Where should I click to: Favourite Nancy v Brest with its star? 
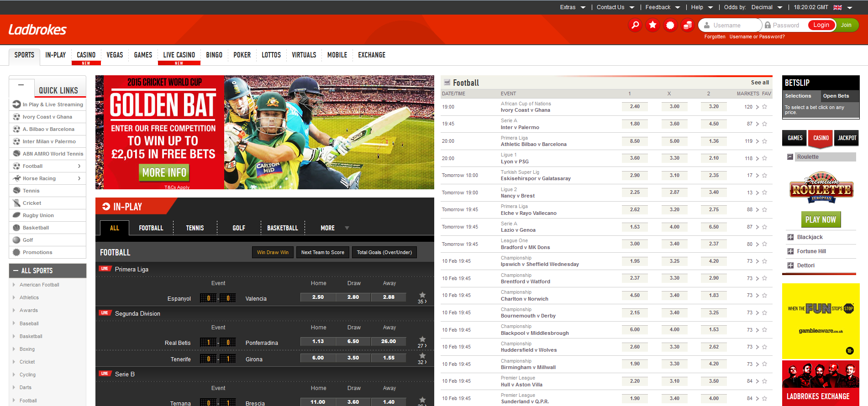point(764,193)
